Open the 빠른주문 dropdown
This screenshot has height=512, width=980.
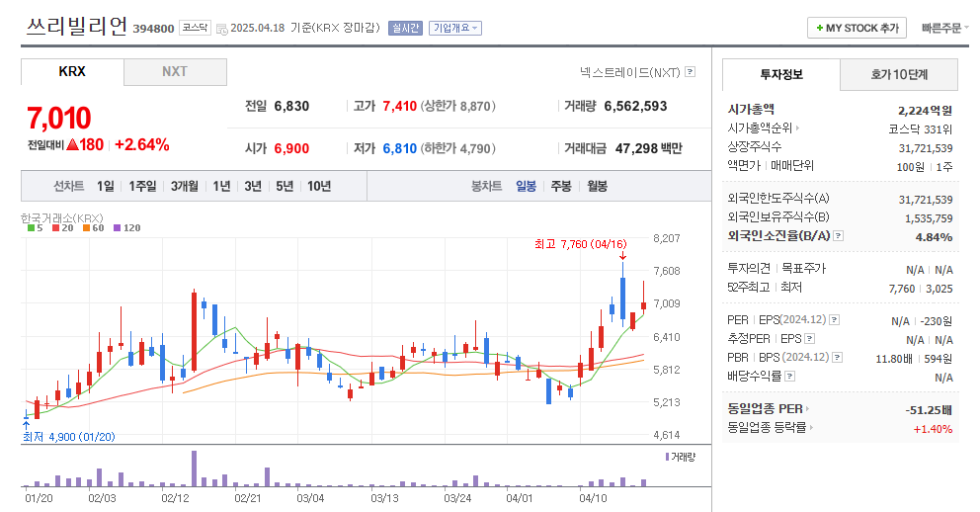click(x=944, y=28)
